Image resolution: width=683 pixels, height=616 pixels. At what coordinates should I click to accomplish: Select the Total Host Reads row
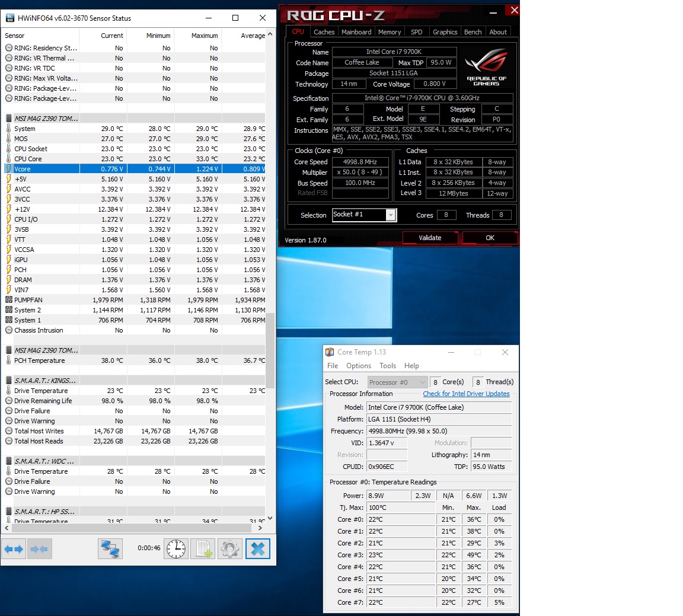tap(133, 441)
